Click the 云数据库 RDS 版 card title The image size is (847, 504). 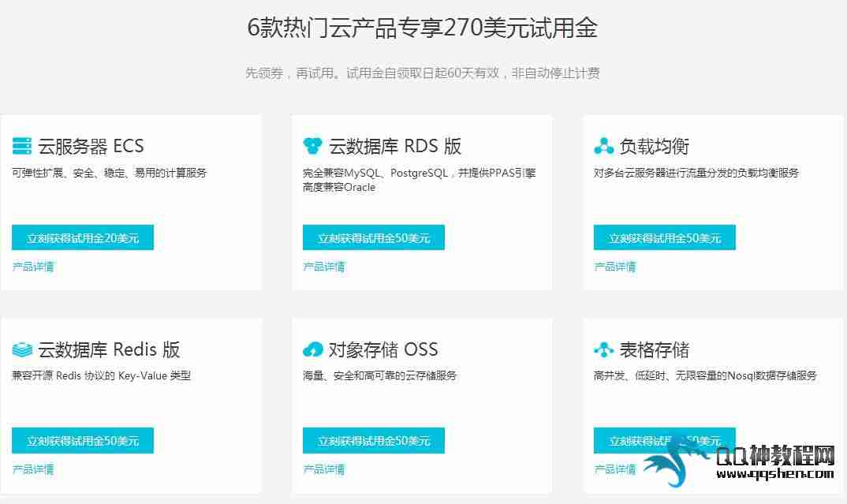(x=395, y=146)
